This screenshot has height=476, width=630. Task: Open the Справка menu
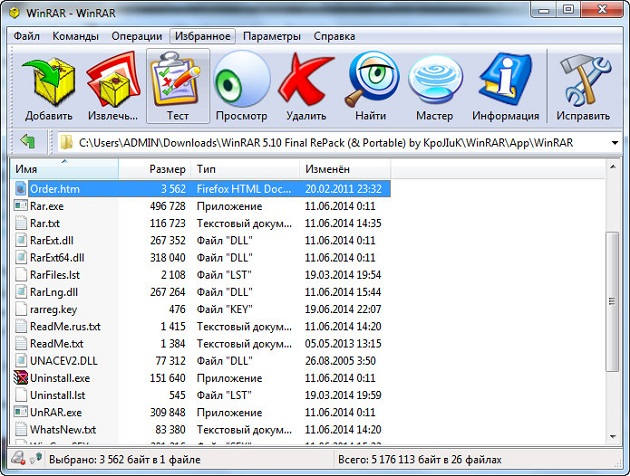pos(334,36)
